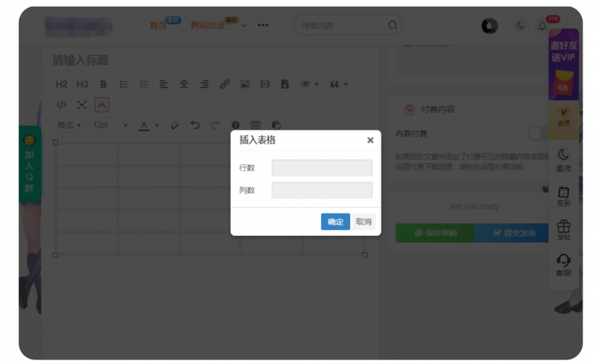Toggle the 内容付费 switch

[x=536, y=133]
